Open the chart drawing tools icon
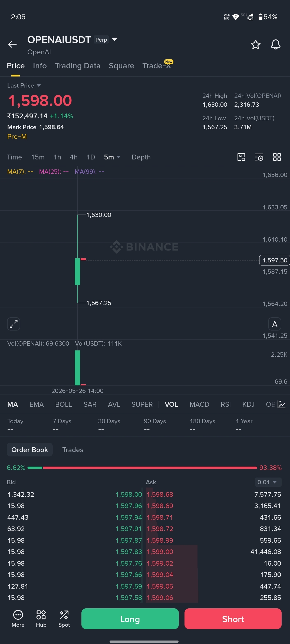 pos(241,157)
